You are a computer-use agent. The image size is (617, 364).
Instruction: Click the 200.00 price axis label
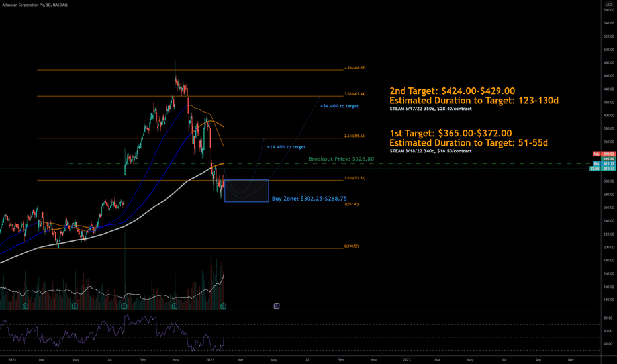pos(609,247)
